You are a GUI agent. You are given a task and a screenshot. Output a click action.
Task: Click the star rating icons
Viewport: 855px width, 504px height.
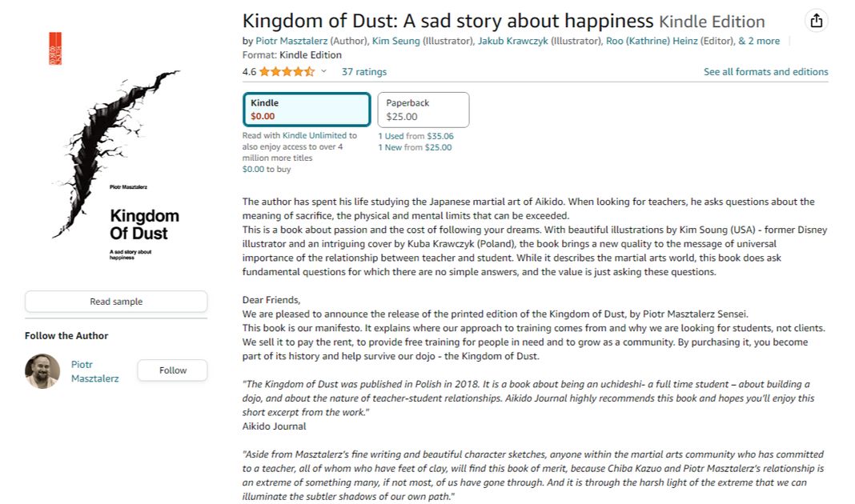[287, 72]
